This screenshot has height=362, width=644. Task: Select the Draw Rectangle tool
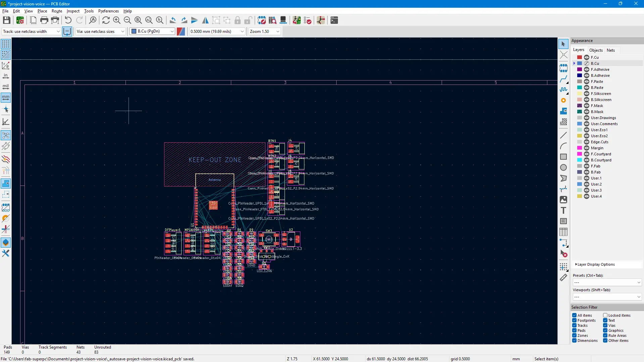point(563,157)
